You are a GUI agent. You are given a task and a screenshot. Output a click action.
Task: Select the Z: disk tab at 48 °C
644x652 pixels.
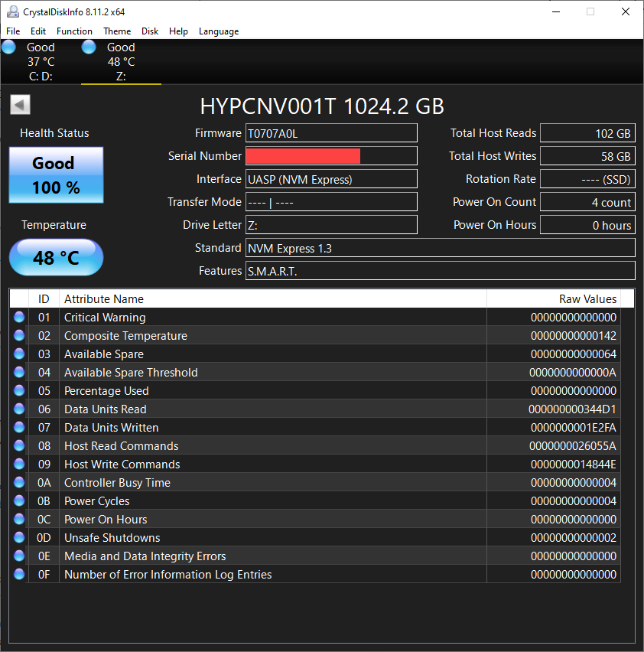click(121, 61)
